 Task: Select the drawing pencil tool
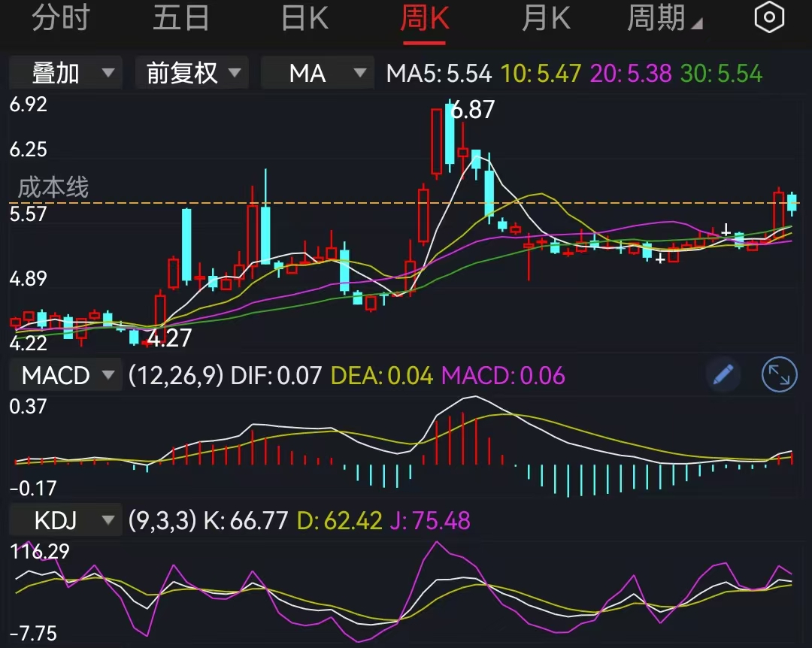(x=723, y=375)
